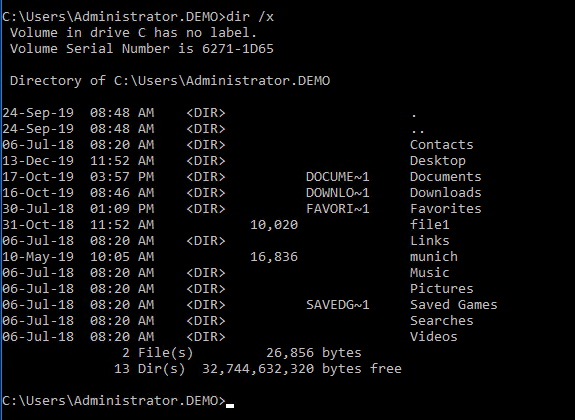Viewport: 575px width, 420px height.
Task: Click the volume serial number 6271-1D65
Action: (238, 48)
